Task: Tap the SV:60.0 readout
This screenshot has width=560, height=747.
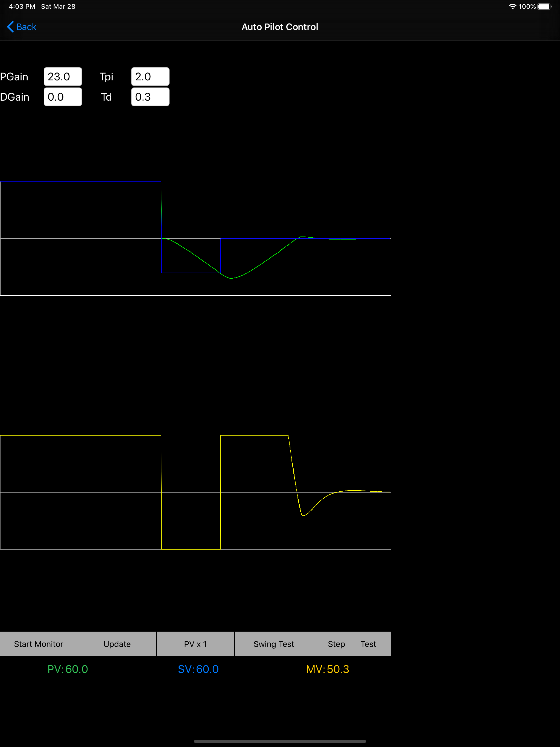Action: tap(198, 669)
